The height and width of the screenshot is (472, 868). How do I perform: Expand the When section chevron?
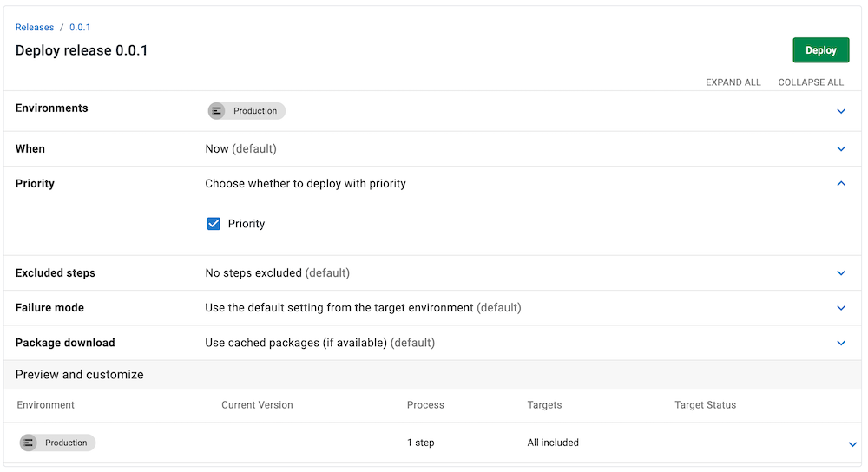tap(841, 149)
